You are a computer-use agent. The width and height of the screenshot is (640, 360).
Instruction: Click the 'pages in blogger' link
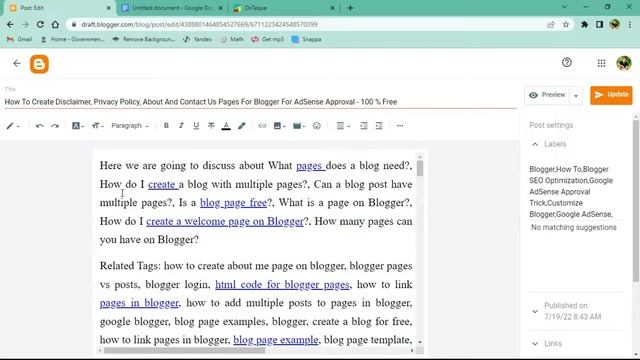coord(139,303)
